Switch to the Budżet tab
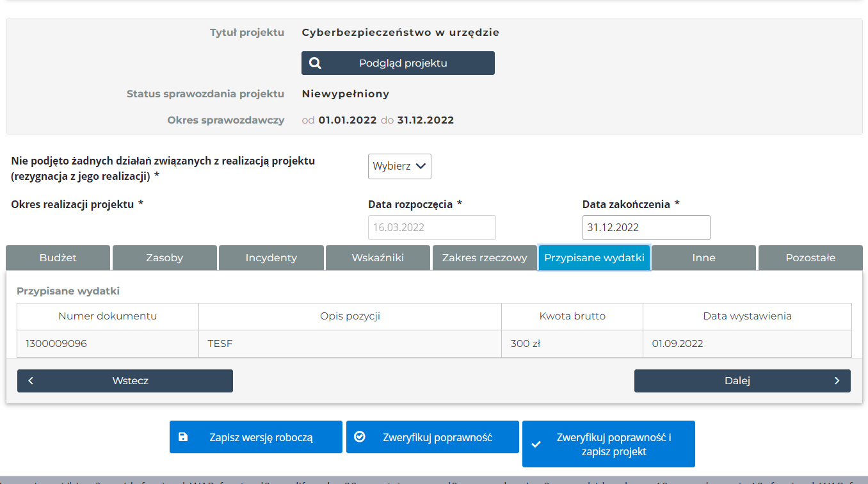Viewport: 868px width, 484px height. click(58, 258)
